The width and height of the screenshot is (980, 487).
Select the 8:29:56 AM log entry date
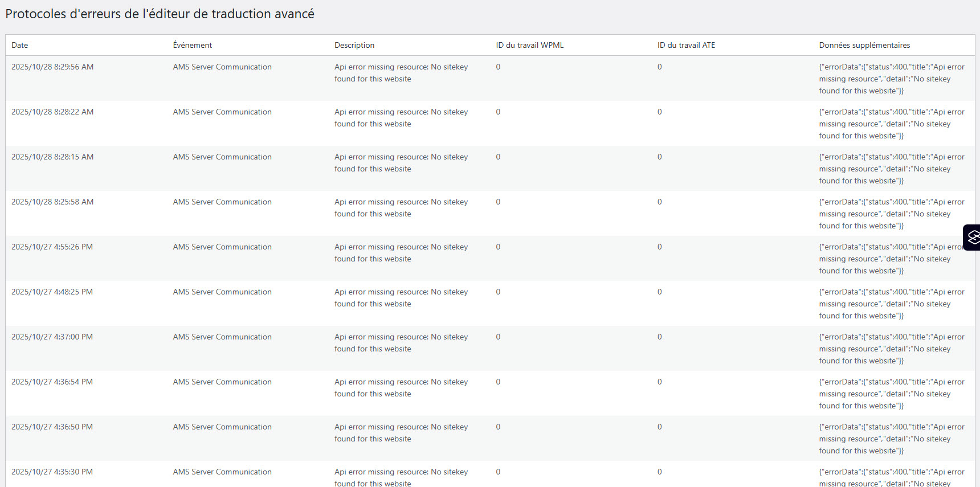tap(52, 67)
